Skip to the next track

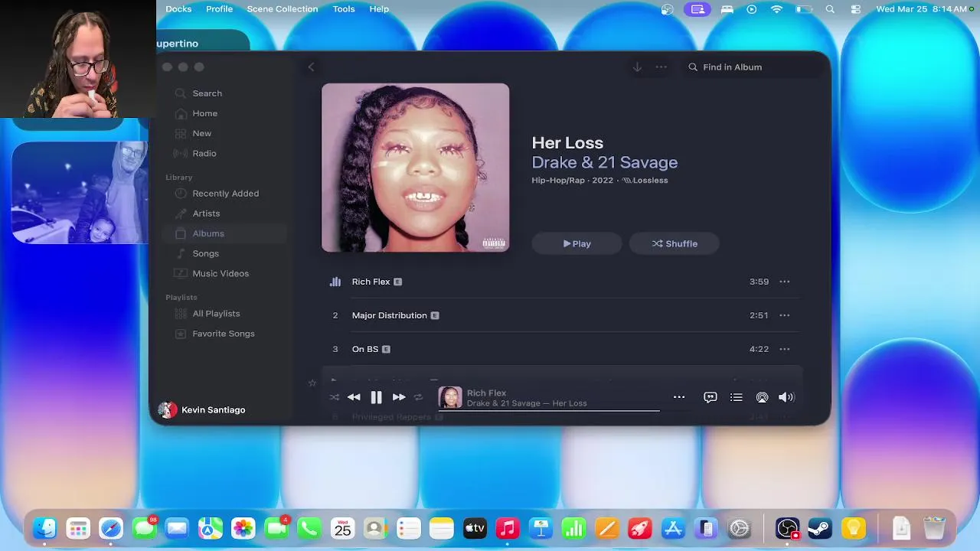coord(399,397)
